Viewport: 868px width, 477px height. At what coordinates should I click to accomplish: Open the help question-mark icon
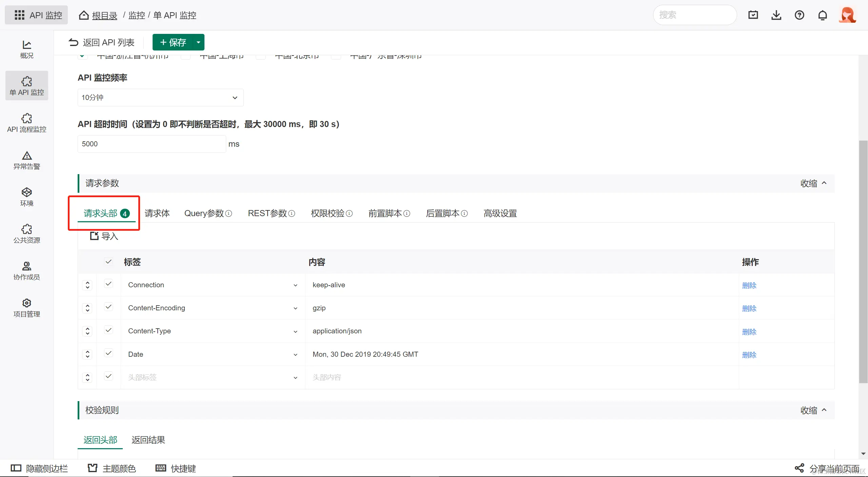[799, 15]
